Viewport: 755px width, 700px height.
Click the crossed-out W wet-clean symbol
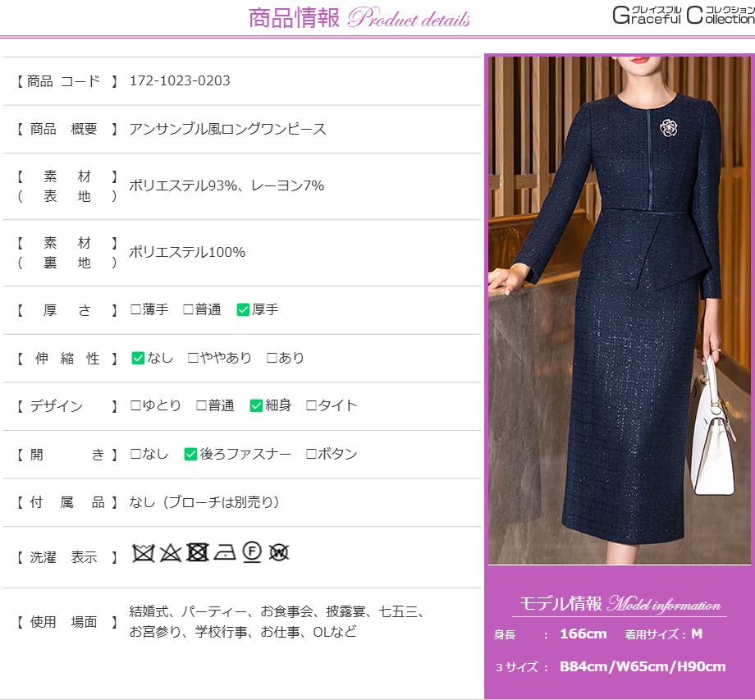[x=279, y=552]
